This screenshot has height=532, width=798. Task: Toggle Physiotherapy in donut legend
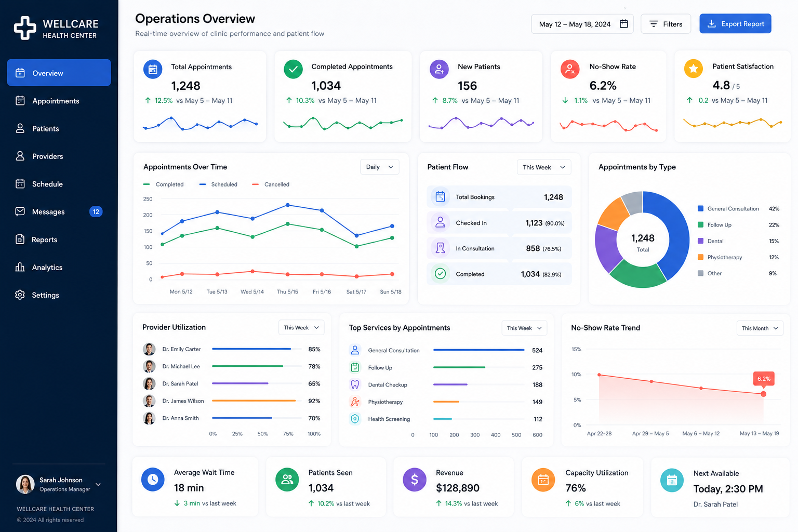click(x=720, y=257)
